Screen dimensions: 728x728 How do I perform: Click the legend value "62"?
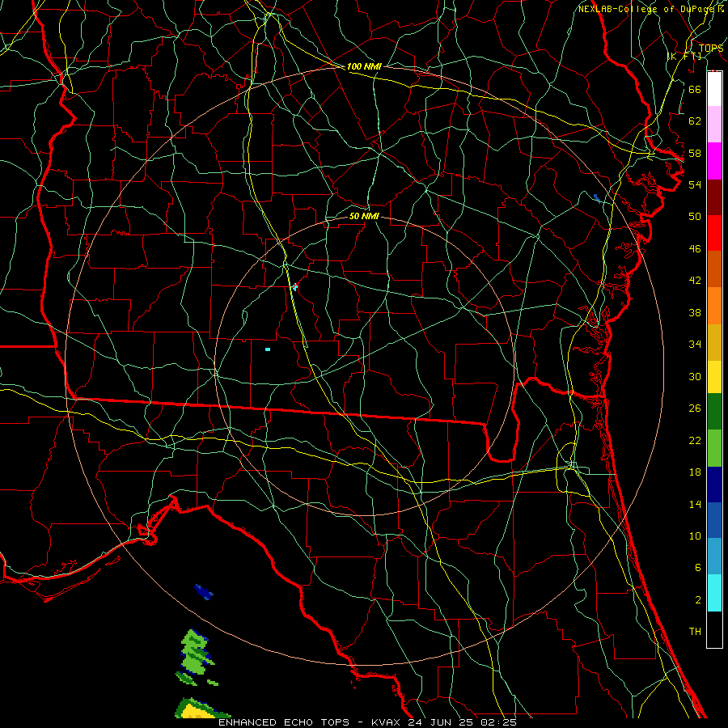pyautogui.click(x=695, y=121)
